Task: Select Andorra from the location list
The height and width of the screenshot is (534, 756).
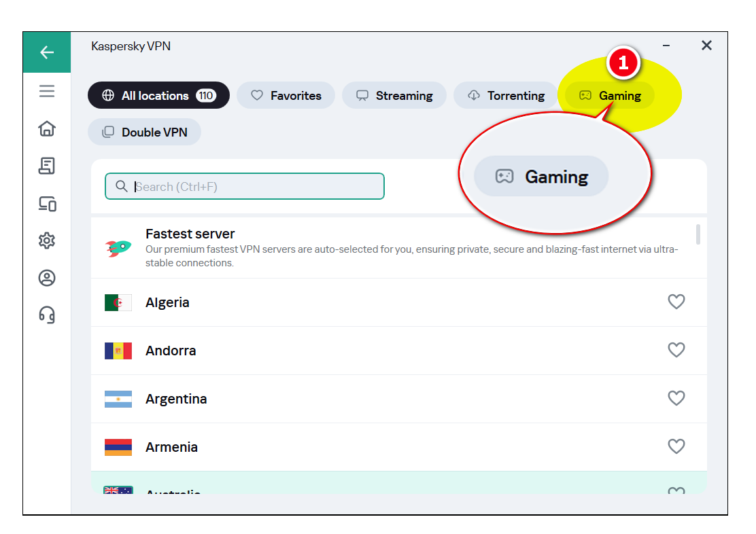Action: [x=398, y=351]
